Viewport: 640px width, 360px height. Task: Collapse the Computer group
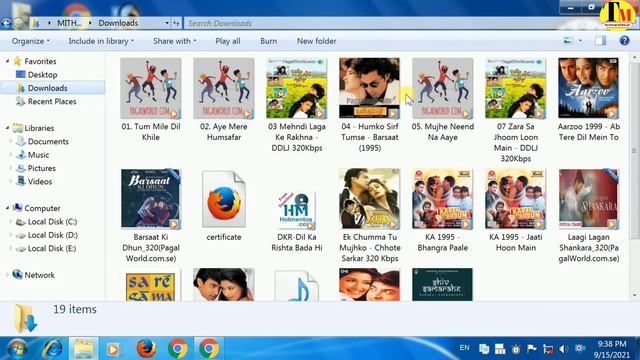7,208
